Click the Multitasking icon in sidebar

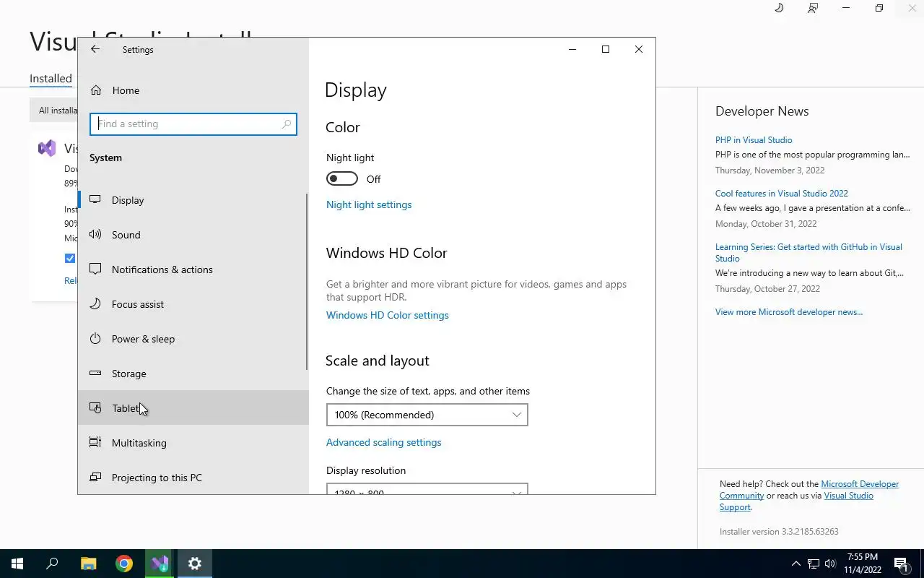pos(95,442)
